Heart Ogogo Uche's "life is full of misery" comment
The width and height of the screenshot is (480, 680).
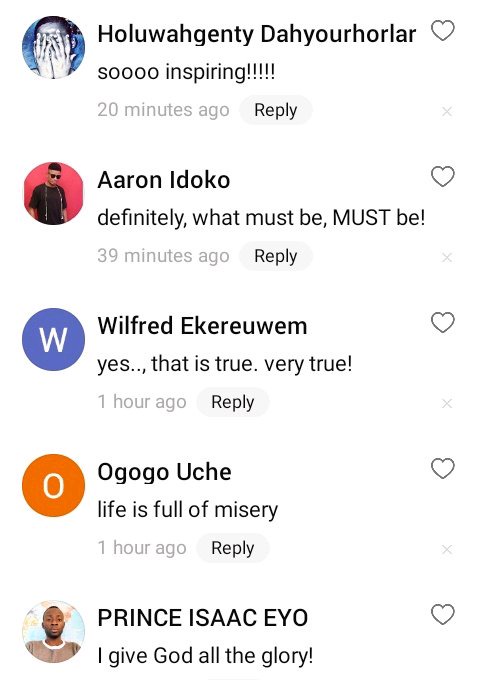pos(443,468)
